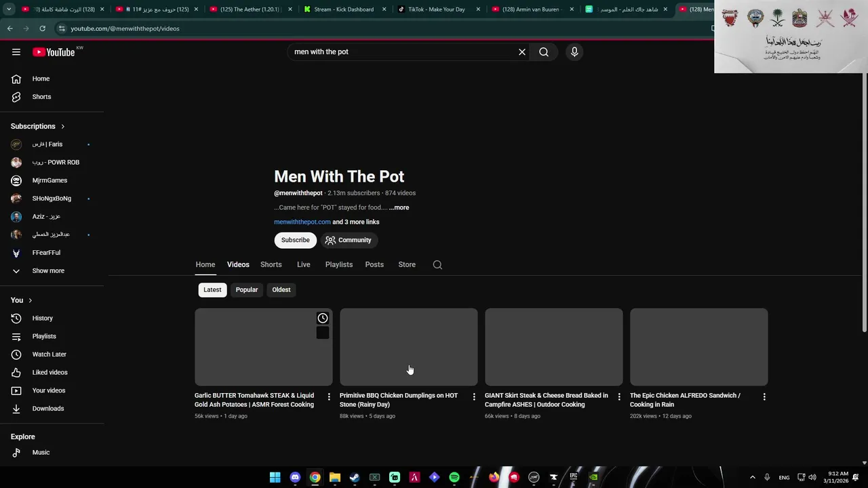868x488 pixels.
Task: Go to Home in the sidebar
Action: pyautogui.click(x=52, y=79)
